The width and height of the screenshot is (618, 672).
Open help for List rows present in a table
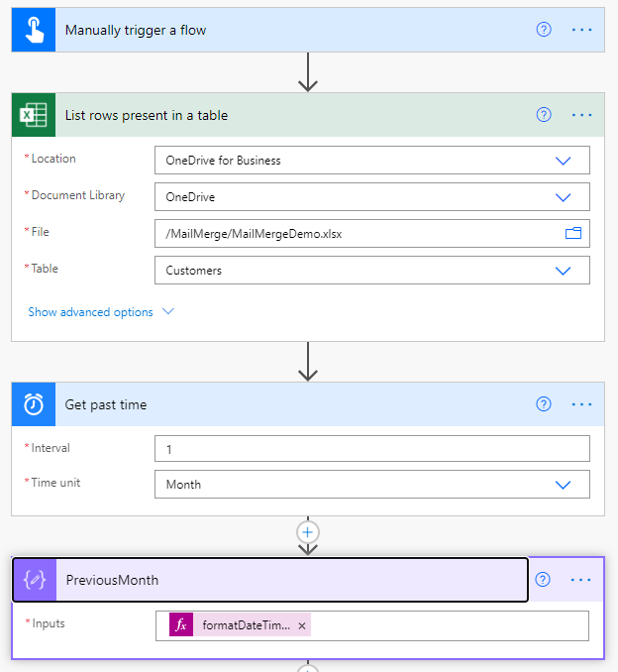[x=544, y=115]
